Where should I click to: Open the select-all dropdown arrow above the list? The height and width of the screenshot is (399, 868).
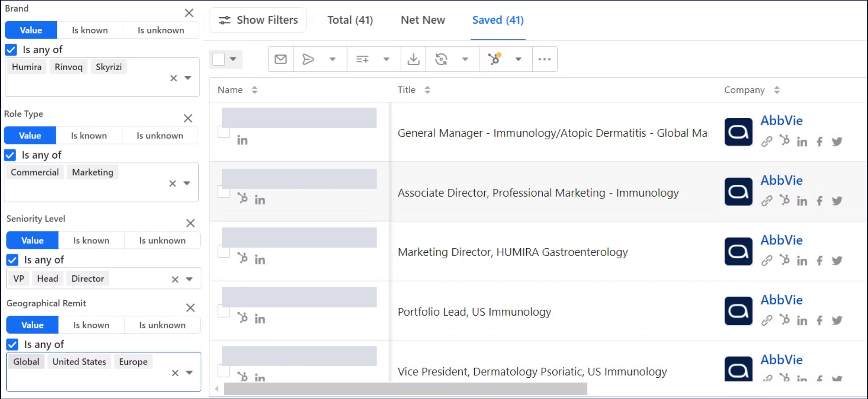tap(234, 59)
